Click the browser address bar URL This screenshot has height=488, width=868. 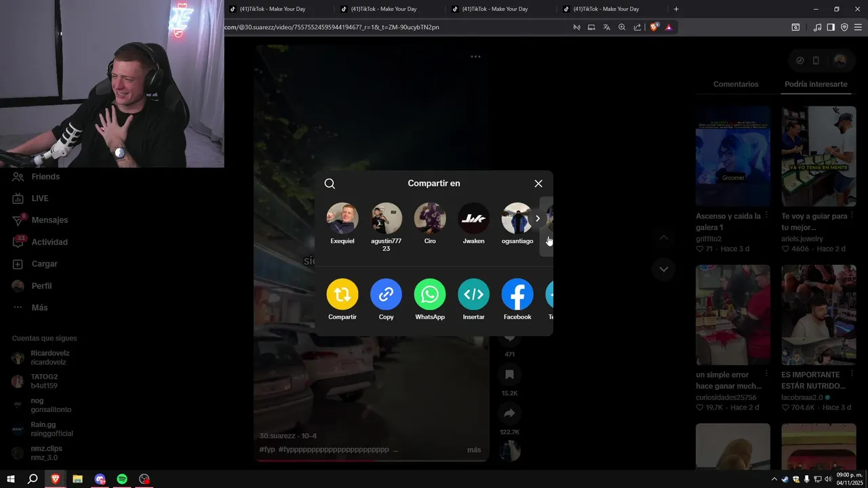point(332,27)
